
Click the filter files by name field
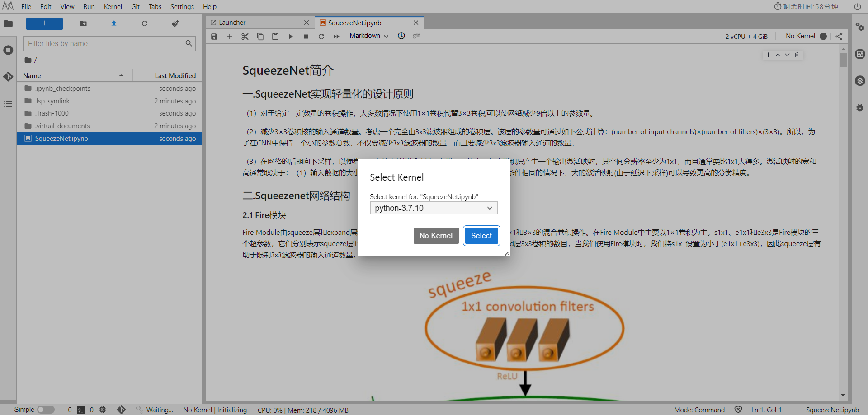[108, 43]
